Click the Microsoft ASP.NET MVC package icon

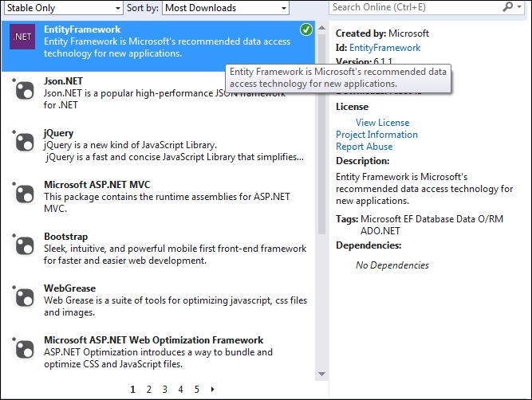coord(24,193)
